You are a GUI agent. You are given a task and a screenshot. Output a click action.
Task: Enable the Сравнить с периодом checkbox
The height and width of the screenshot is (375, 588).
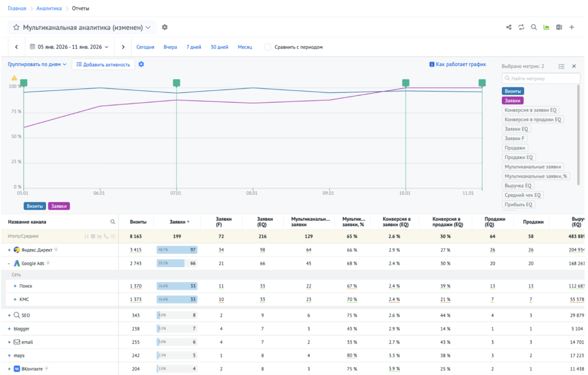(268, 47)
